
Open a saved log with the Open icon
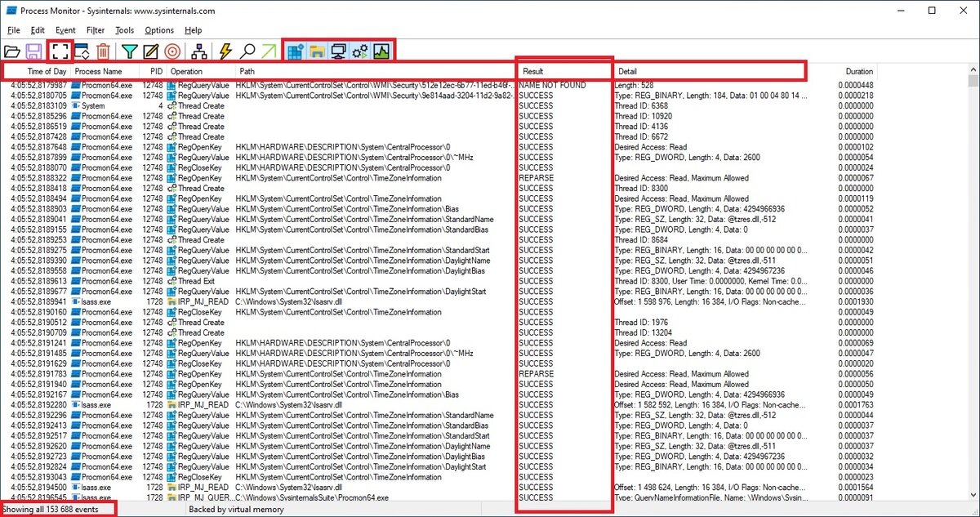12,51
